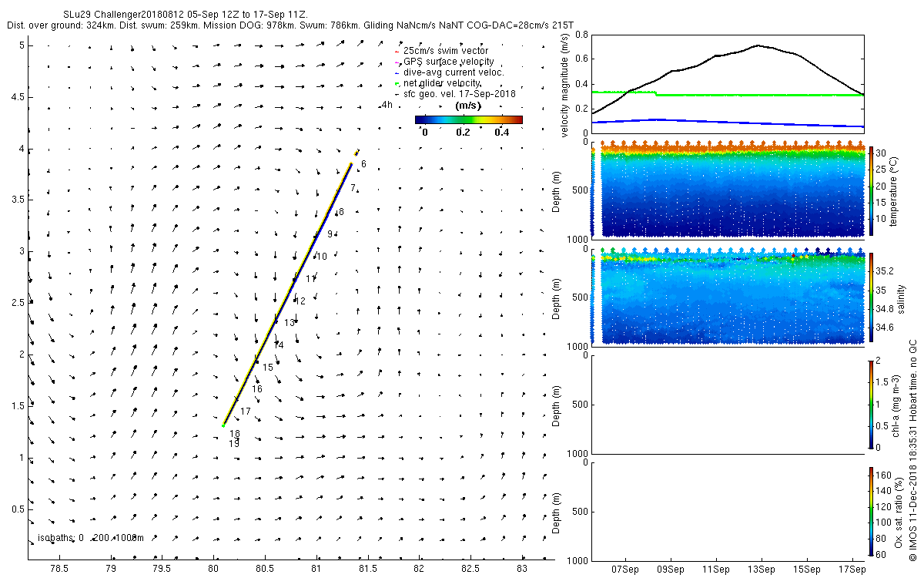Click the blue dive-avg current line
Viewport: 924px width, 578px height.
point(727,123)
